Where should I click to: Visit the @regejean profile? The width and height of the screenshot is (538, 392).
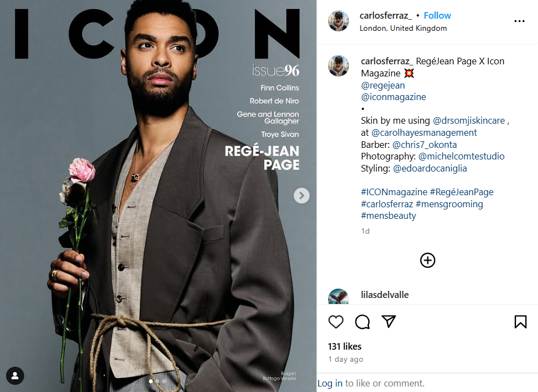(x=383, y=85)
